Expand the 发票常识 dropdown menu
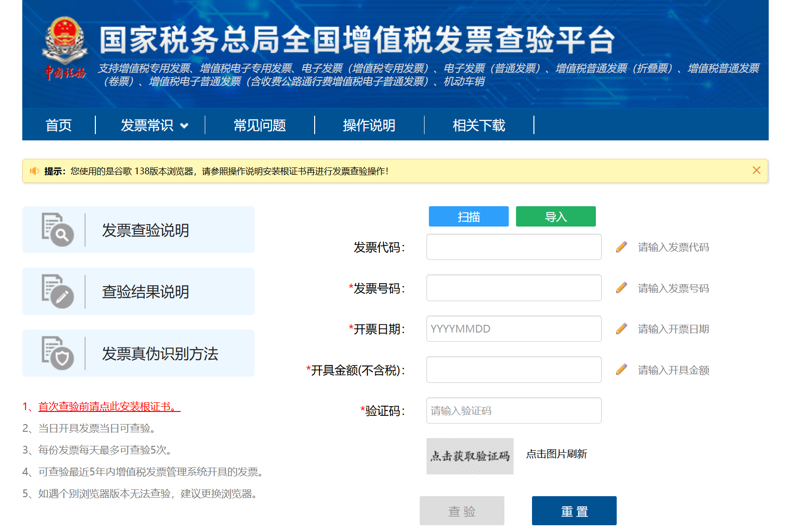Viewport: 790px width, 532px height. tap(154, 125)
